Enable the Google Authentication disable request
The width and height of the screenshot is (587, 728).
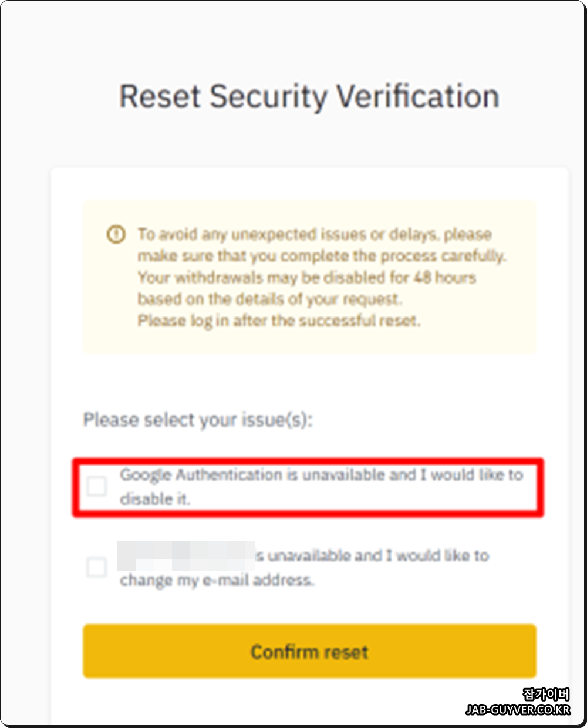(x=97, y=486)
